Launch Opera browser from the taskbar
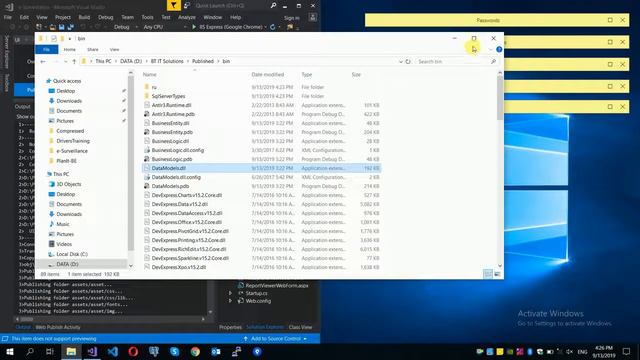The image size is (640, 360). click(x=133, y=351)
